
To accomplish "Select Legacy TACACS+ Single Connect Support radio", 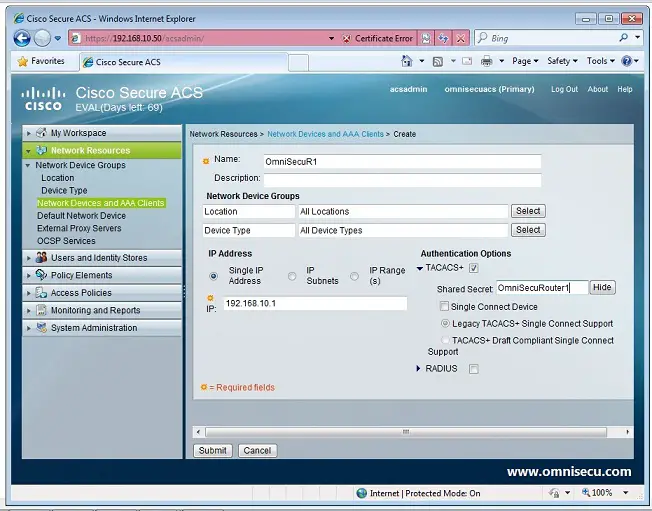I will click(x=445, y=323).
